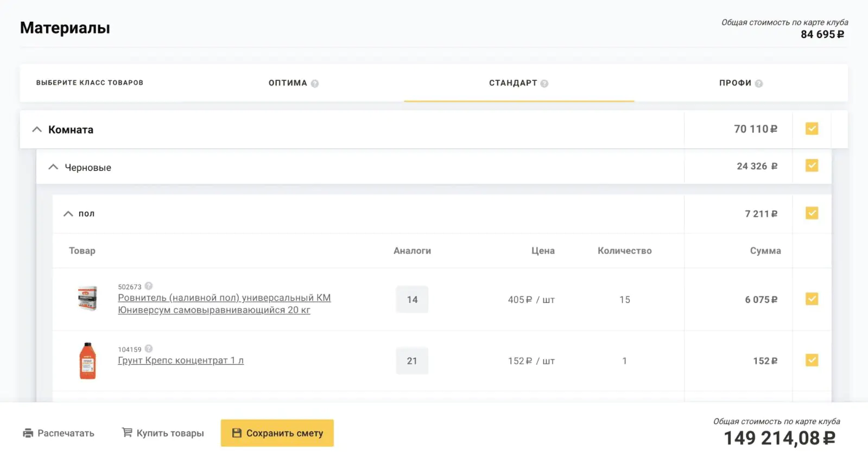Screen dimensions: 868x462
Task: Uncheck the Грунт Крепс item checkbox
Action: (812, 360)
